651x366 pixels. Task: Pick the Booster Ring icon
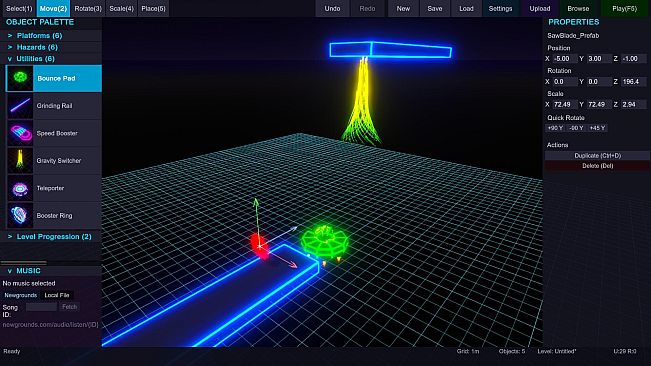(20, 215)
